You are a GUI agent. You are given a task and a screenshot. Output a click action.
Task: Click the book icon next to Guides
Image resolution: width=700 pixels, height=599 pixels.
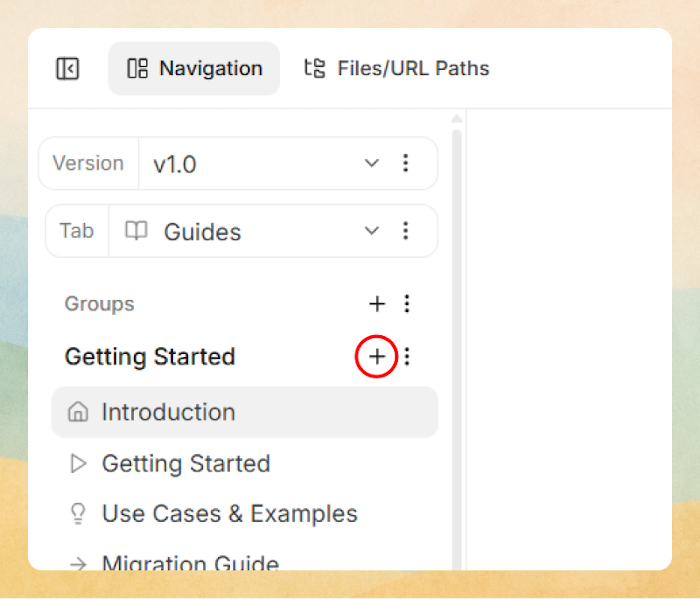137,231
